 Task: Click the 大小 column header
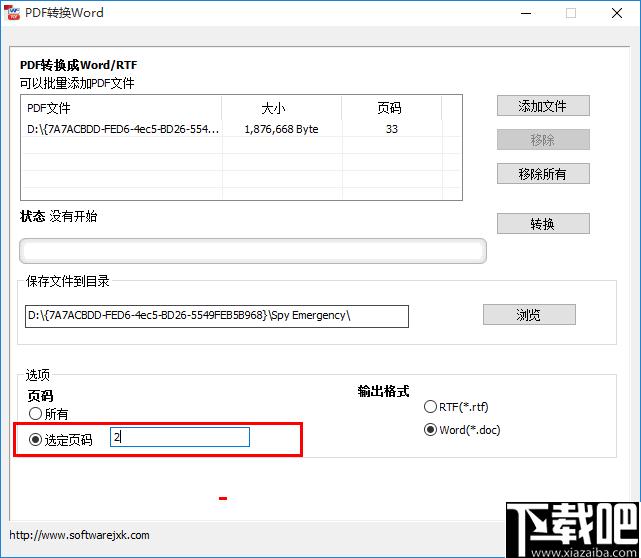tap(281, 108)
